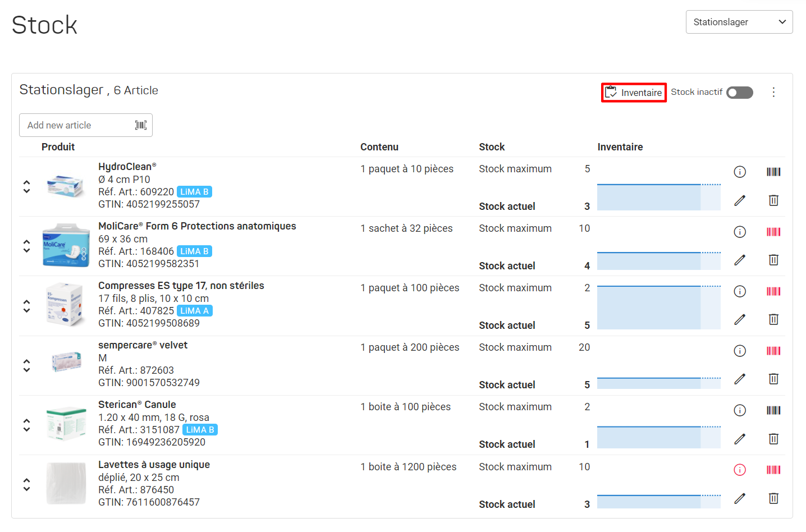
Task: Click 'Lavettes à usage unique' product name
Action: pyautogui.click(x=154, y=465)
